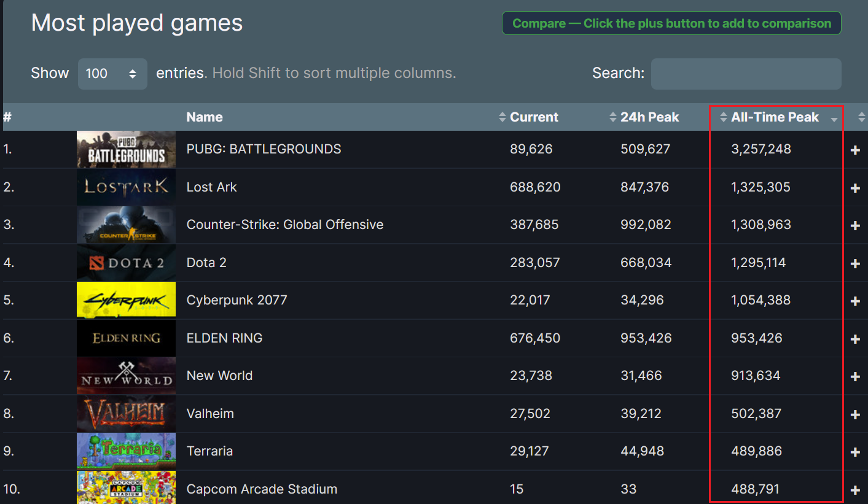Add New World to comparison with plus
Viewport: 868px width, 504px height.
click(x=855, y=377)
